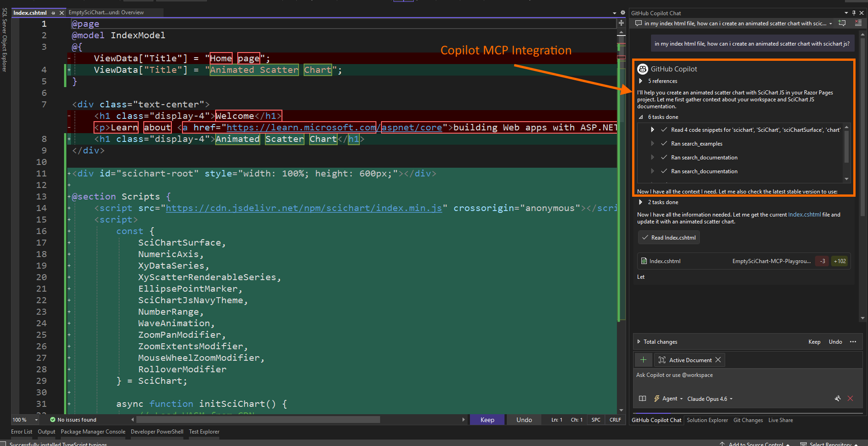Click the +102 added lines badge
This screenshot has height=446, width=868.
840,261
